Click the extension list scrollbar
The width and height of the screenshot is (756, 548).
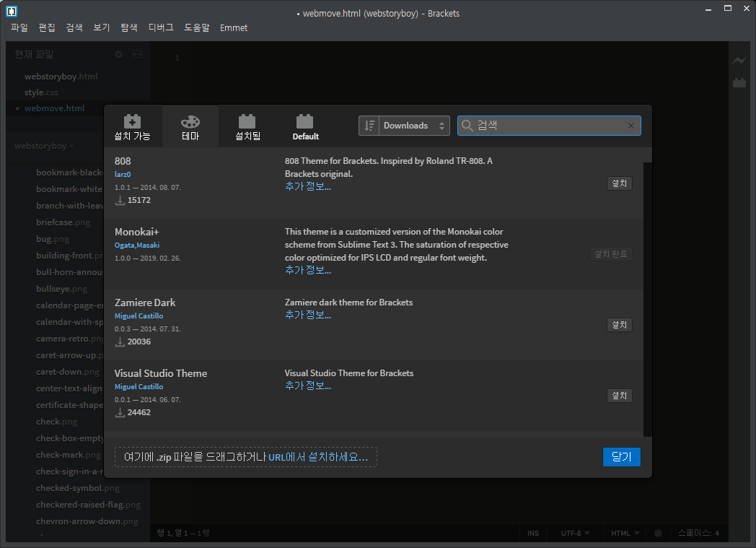click(648, 299)
